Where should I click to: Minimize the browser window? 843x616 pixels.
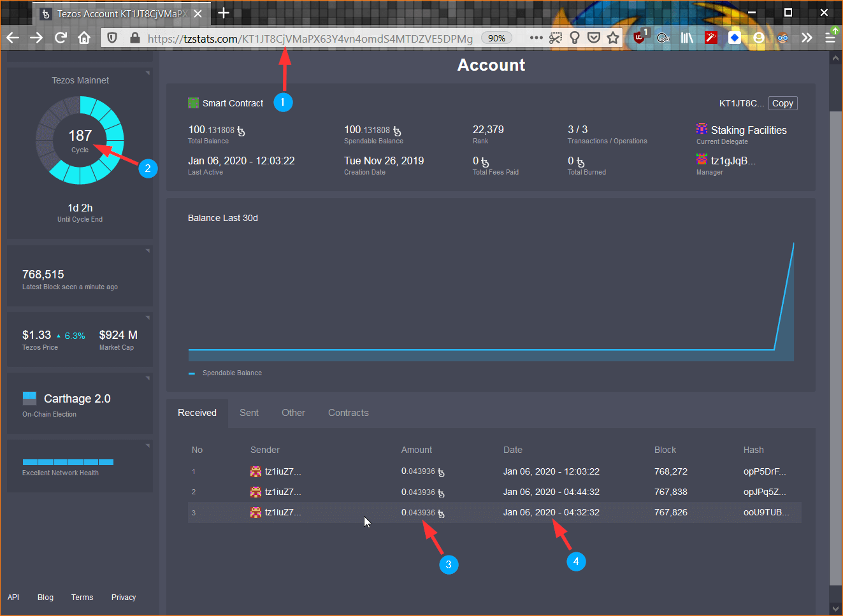pyautogui.click(x=752, y=12)
